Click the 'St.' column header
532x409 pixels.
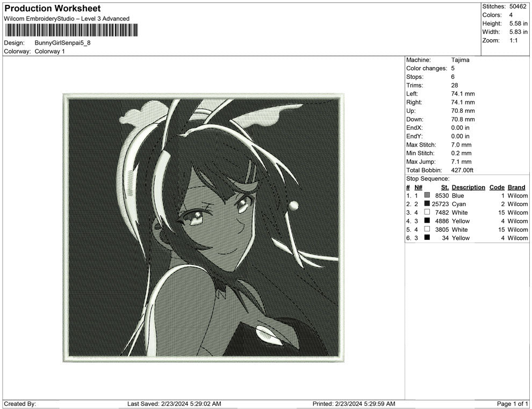click(x=445, y=187)
